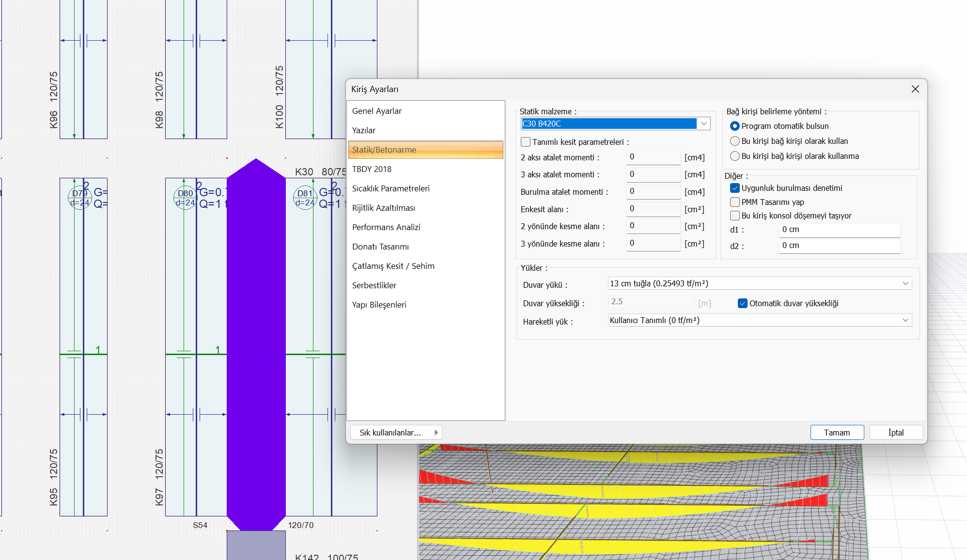Click the D81 slab label circle
The image size is (967, 560).
305,198
